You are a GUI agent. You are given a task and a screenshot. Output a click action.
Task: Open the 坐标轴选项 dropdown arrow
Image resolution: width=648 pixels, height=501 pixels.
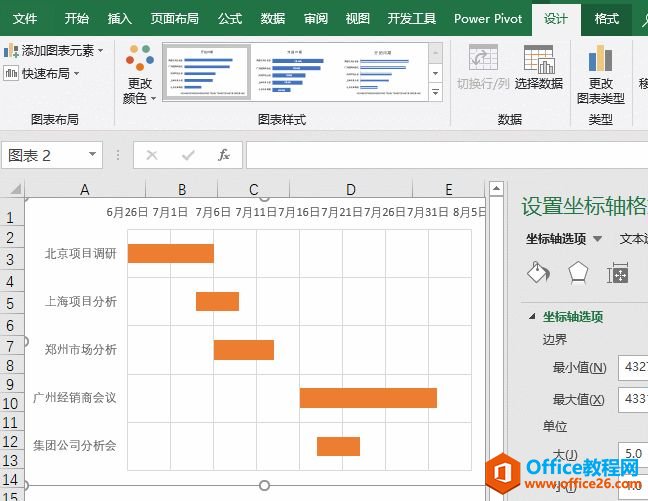597,239
